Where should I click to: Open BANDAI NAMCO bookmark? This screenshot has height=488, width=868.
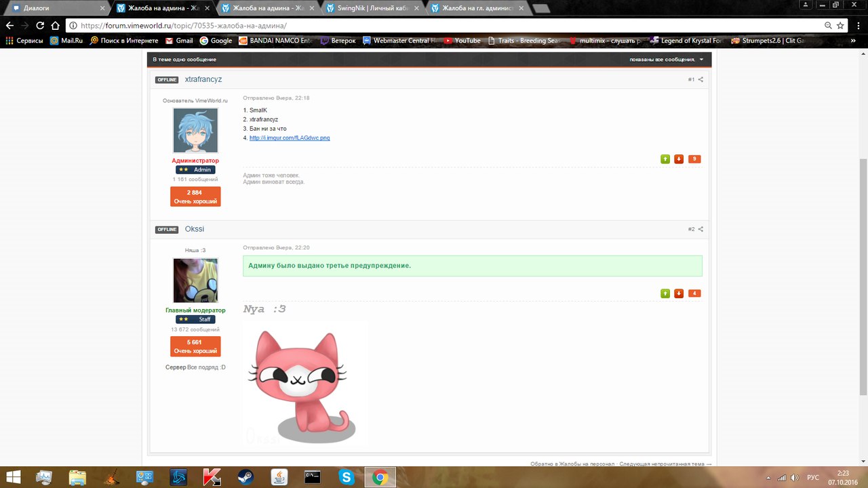point(276,41)
